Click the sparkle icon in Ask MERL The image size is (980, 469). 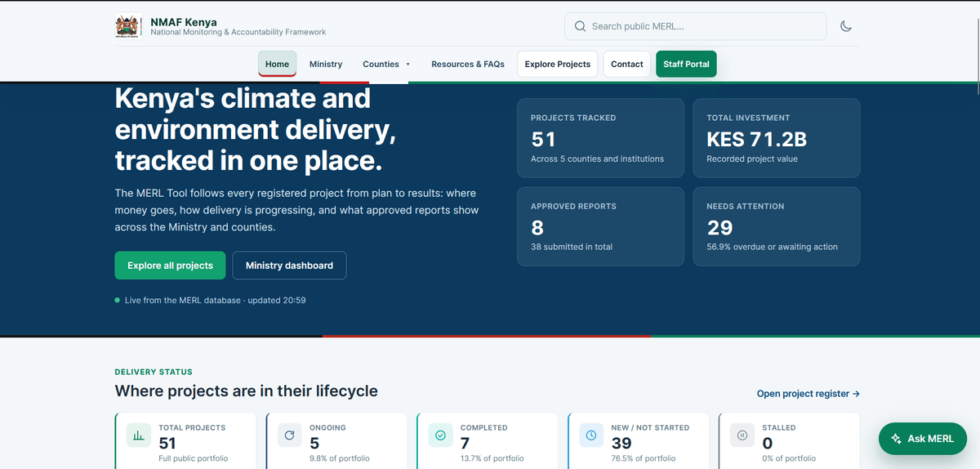coord(896,439)
